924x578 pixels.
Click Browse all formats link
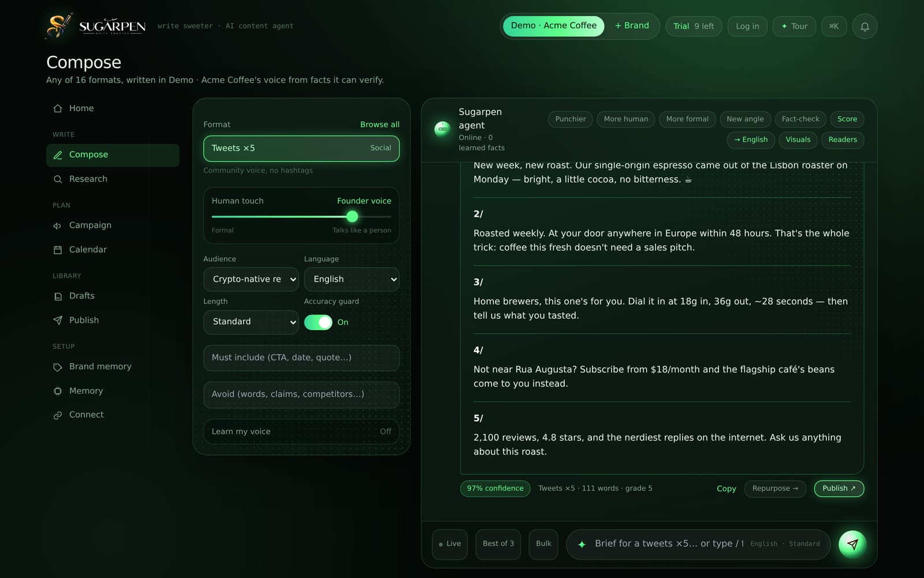[379, 124]
